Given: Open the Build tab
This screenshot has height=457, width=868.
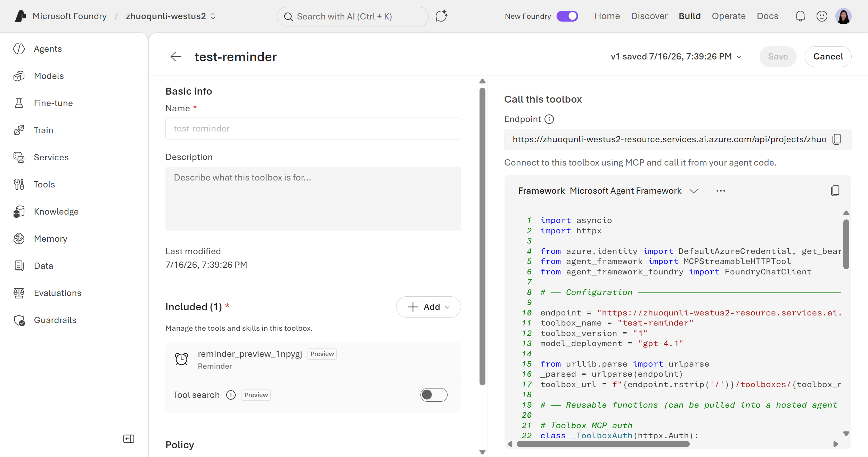Looking at the screenshot, I should [689, 16].
